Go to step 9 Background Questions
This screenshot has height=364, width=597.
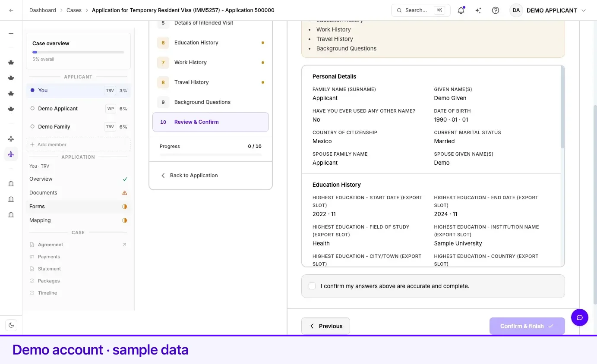[x=211, y=102]
